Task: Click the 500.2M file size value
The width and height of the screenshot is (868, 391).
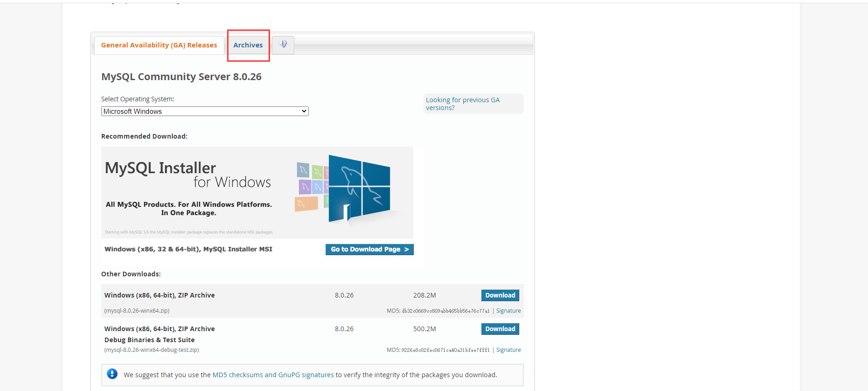Action: tap(424, 329)
